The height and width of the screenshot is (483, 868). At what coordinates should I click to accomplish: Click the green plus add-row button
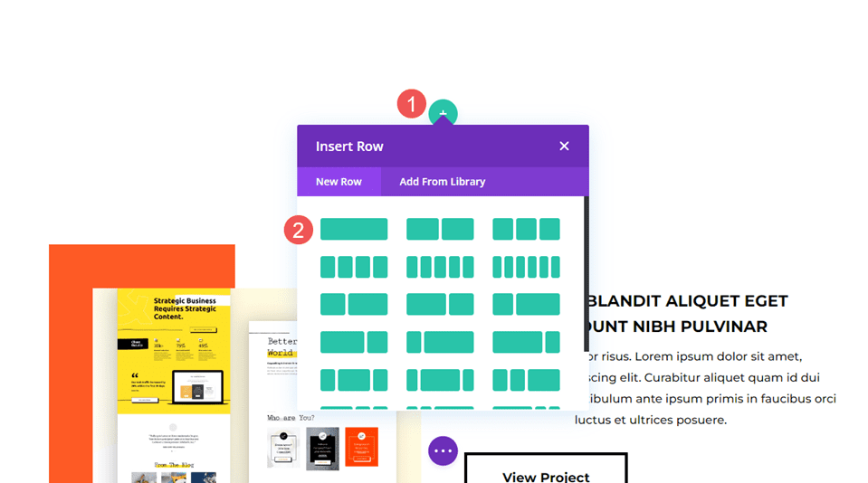[443, 114]
